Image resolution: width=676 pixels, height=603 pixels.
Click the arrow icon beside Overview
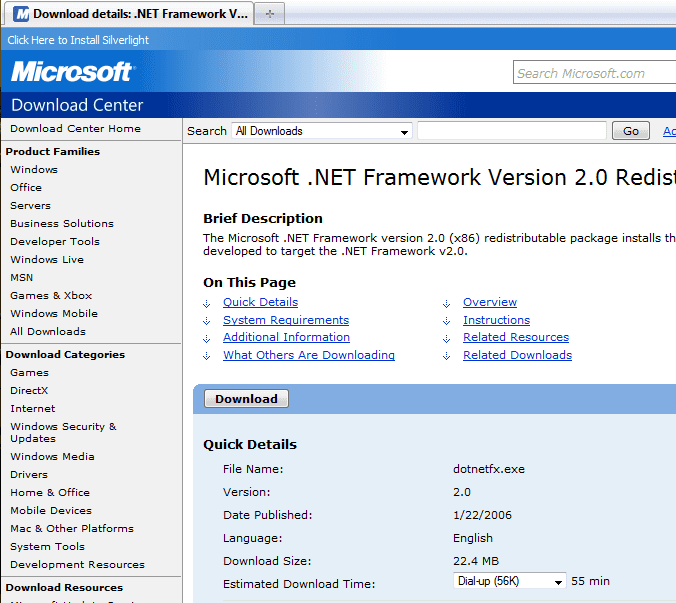coord(447,304)
